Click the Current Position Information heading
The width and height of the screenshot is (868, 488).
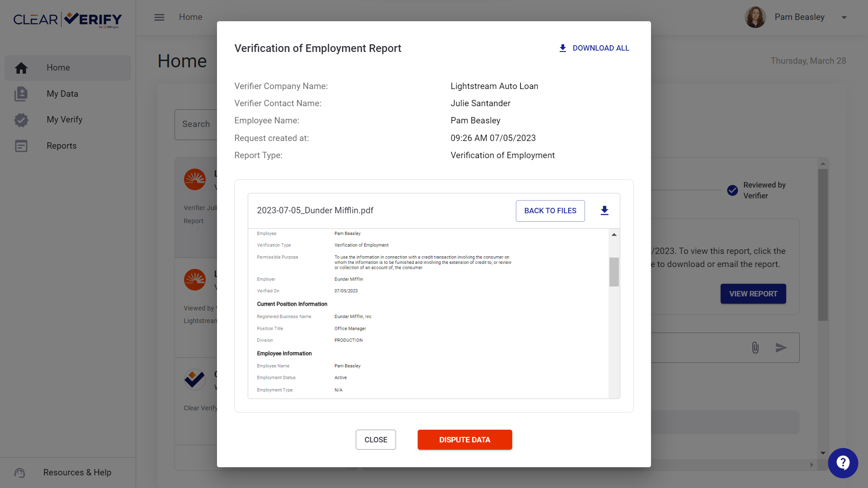pos(292,304)
